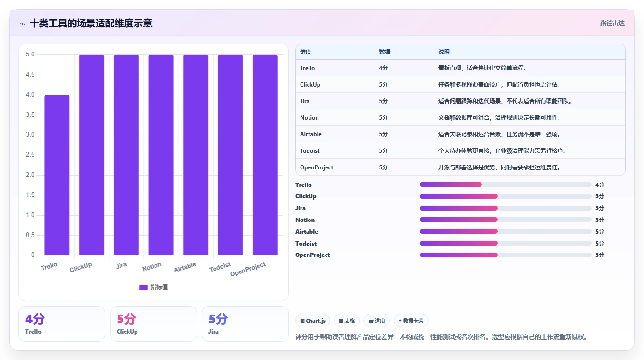Screen dimensions: 644x360
Task: Click the Jira bar in the chart
Action: coord(127,155)
